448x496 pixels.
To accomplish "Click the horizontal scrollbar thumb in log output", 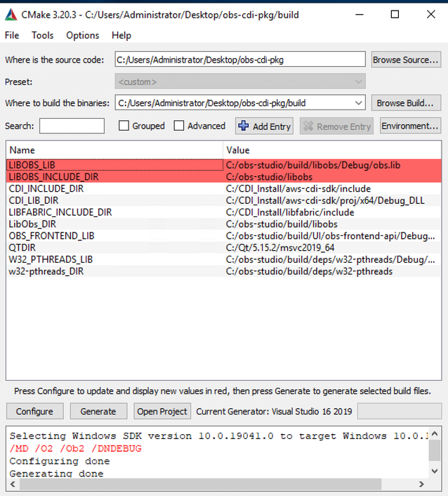I will pyautogui.click(x=200, y=484).
